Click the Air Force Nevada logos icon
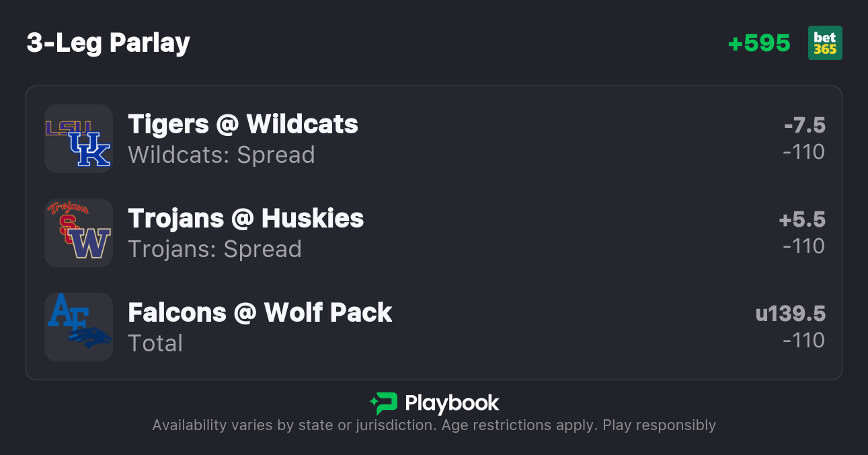 click(x=78, y=327)
